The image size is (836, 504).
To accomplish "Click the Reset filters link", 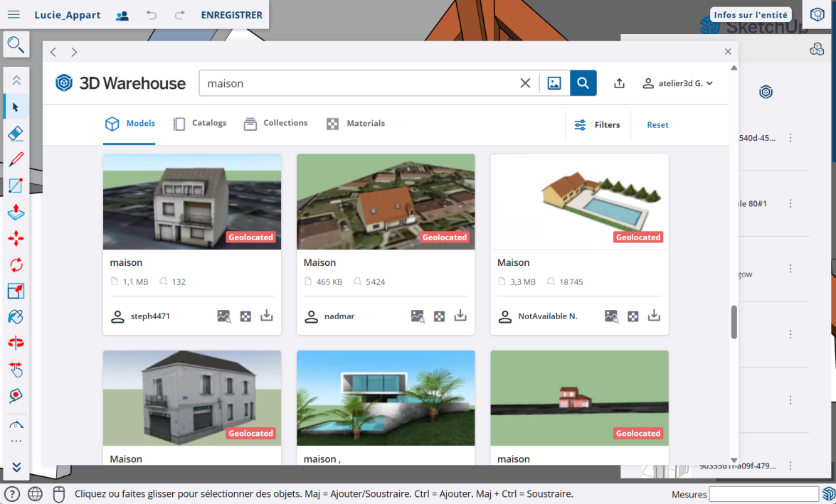I will pos(657,125).
